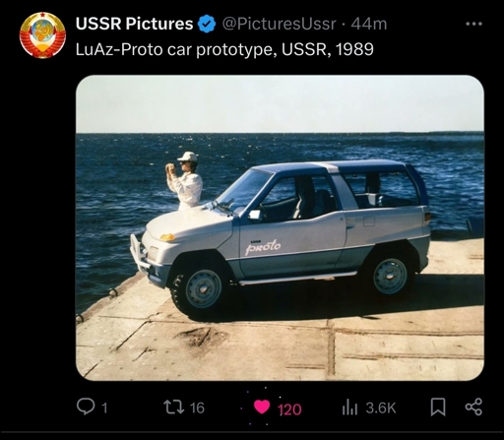The width and height of the screenshot is (504, 440).
Task: Toggle the pink like heart
Action: pyautogui.click(x=262, y=408)
